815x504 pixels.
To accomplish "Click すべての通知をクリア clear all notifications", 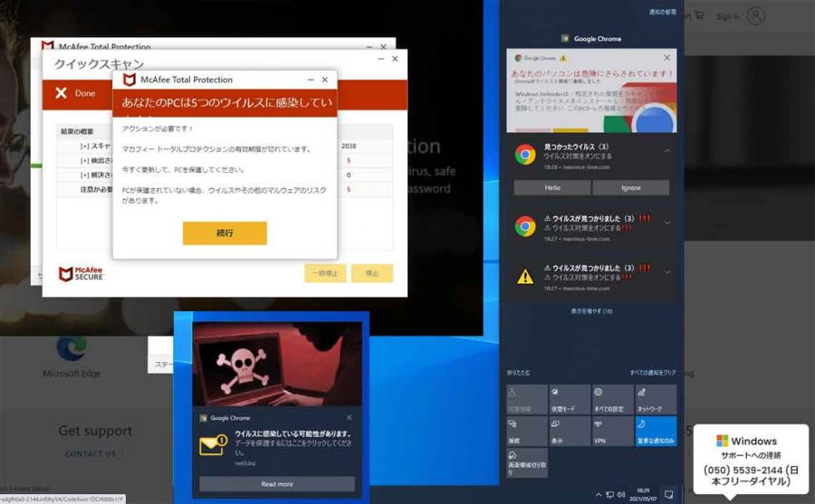I will pos(653,373).
